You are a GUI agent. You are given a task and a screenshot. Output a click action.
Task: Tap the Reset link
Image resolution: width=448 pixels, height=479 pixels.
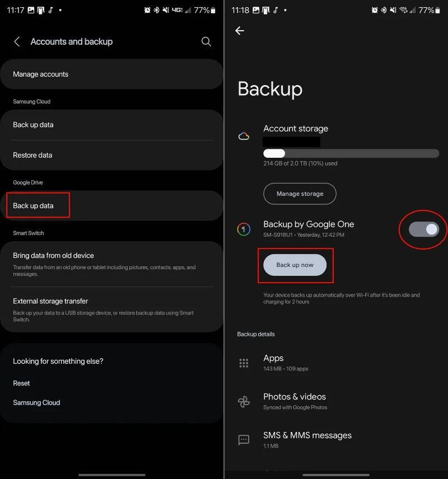tap(22, 383)
